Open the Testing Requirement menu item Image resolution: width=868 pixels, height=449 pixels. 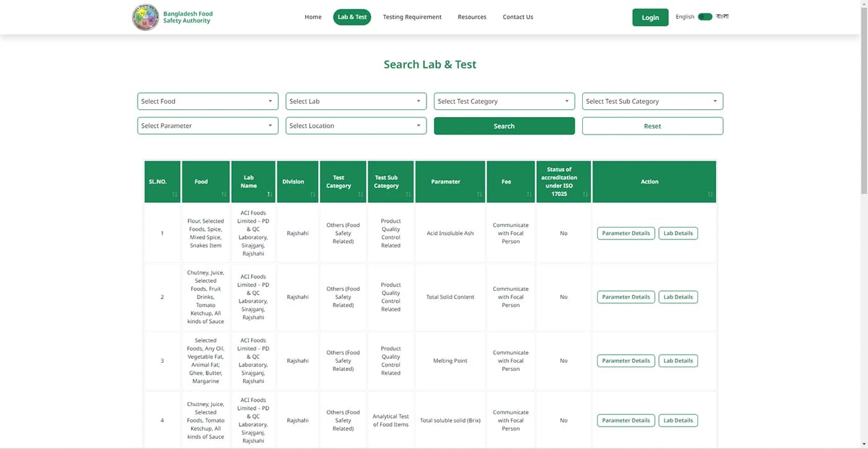412,17
